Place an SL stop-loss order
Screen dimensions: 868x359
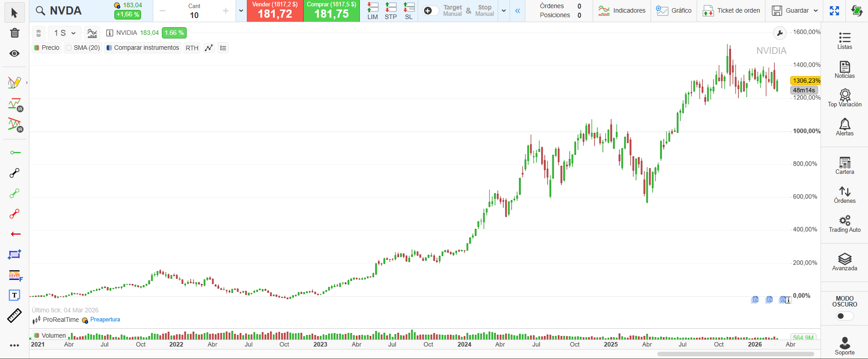[409, 11]
